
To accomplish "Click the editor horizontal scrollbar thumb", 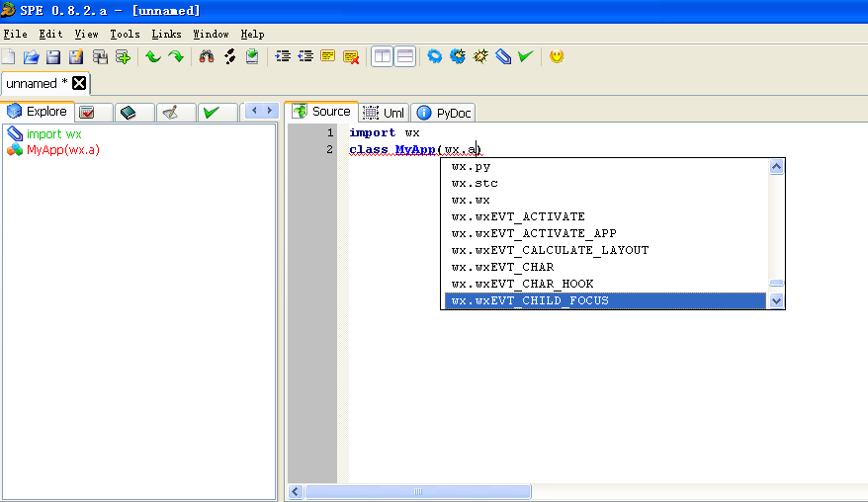I will pyautogui.click(x=418, y=491).
